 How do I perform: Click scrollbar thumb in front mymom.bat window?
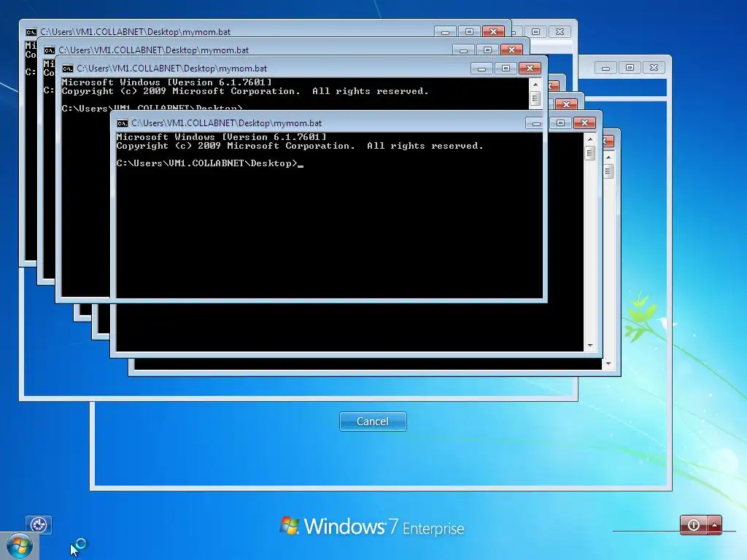pos(590,153)
